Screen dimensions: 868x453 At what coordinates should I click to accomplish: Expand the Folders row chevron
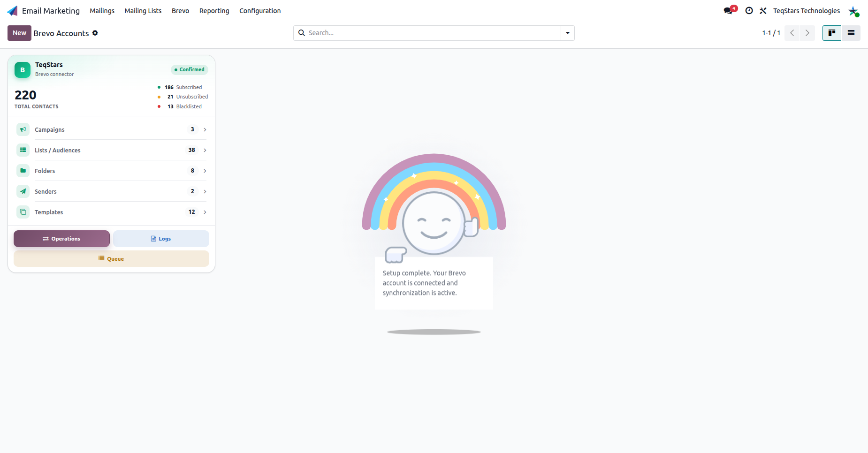(205, 171)
